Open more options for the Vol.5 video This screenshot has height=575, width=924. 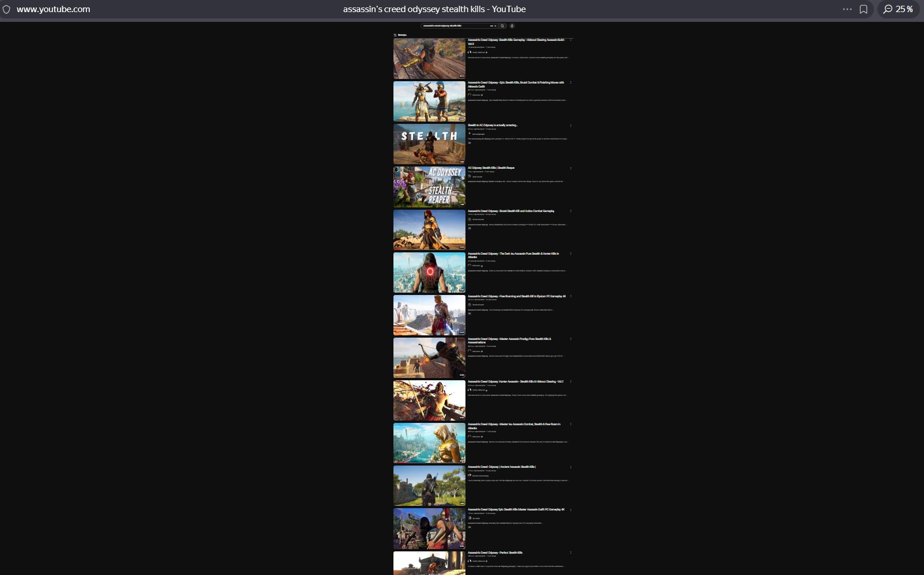click(x=571, y=381)
